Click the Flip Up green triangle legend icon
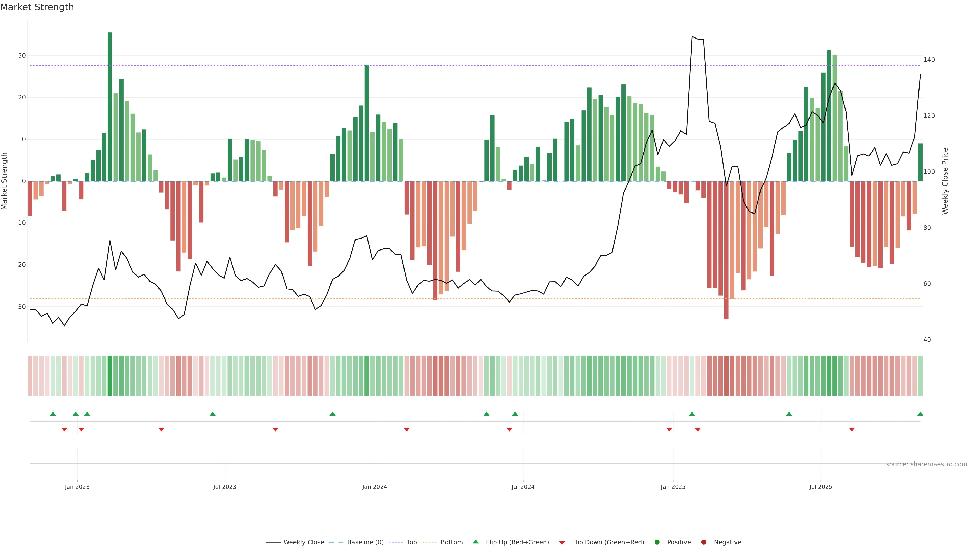This screenshot has width=980, height=551. (475, 542)
